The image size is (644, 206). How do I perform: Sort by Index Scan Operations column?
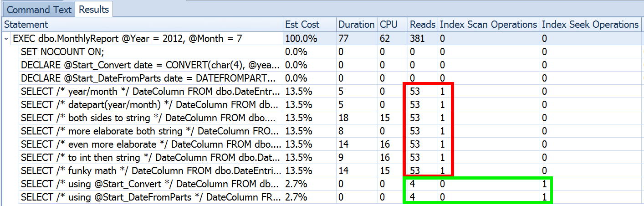tap(489, 25)
